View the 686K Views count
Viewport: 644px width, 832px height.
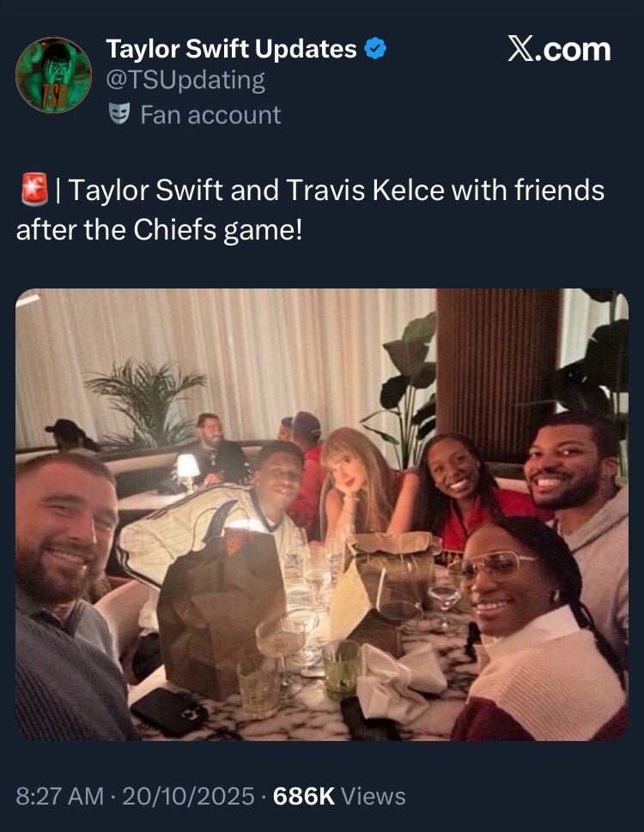(338, 796)
